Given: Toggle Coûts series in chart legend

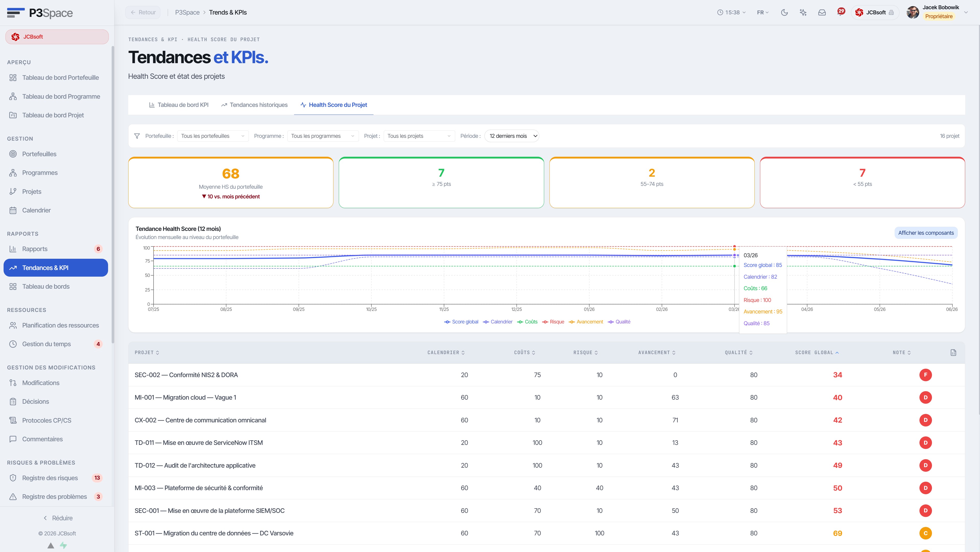Looking at the screenshot, I should click(527, 322).
